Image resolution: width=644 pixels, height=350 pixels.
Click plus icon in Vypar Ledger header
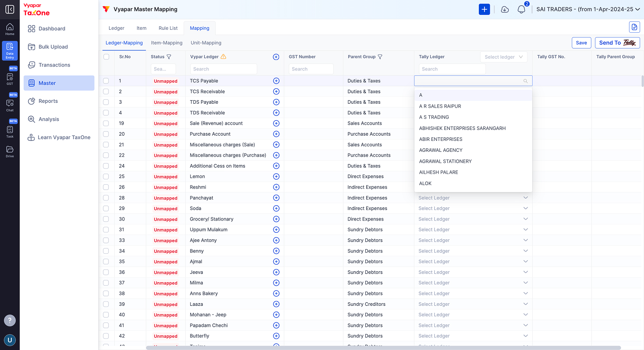(276, 57)
